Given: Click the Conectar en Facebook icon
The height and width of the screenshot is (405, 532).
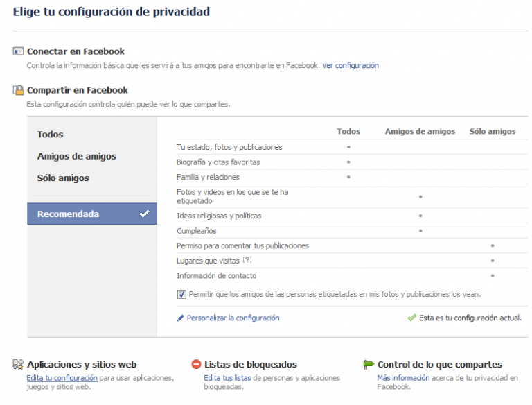Looking at the screenshot, I should (18, 51).
